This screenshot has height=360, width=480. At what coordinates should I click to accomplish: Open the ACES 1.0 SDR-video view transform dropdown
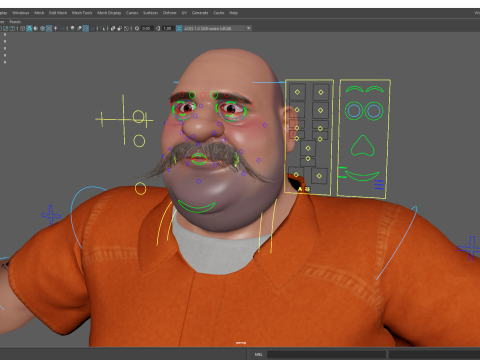pos(217,28)
